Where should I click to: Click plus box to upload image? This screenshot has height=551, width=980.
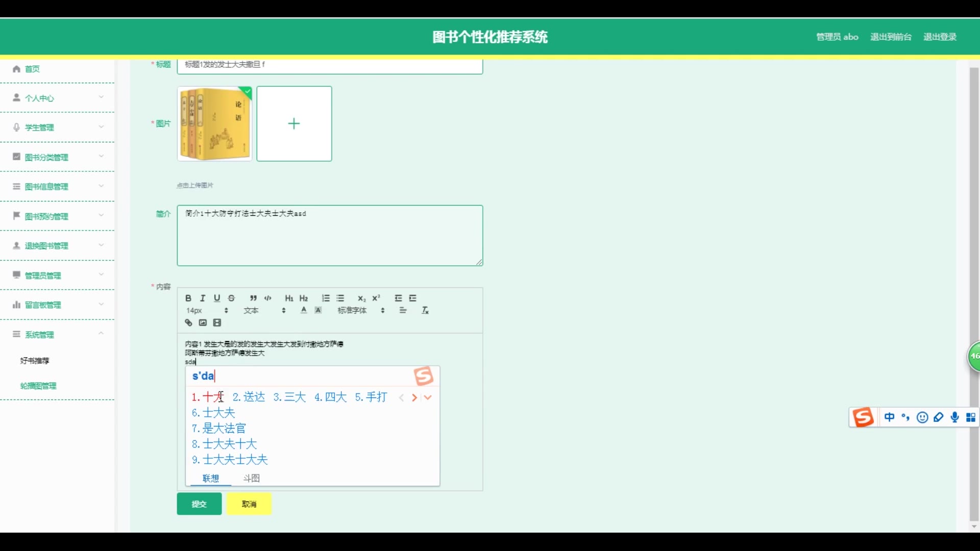(x=294, y=124)
